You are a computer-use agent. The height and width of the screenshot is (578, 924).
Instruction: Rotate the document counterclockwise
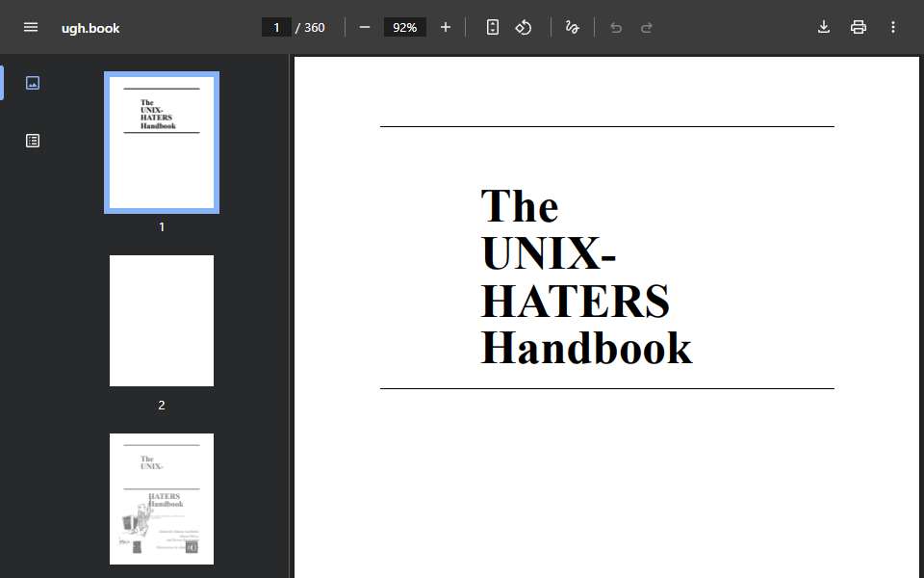524,27
